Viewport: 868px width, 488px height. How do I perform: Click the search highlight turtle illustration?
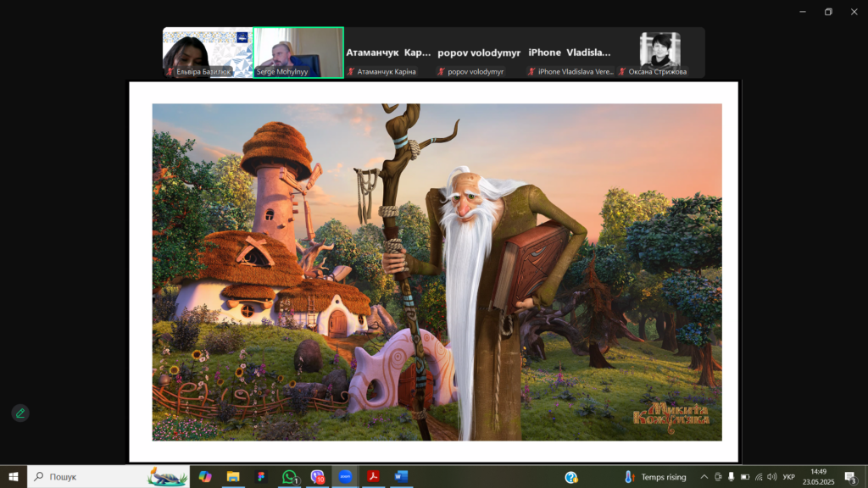(167, 476)
